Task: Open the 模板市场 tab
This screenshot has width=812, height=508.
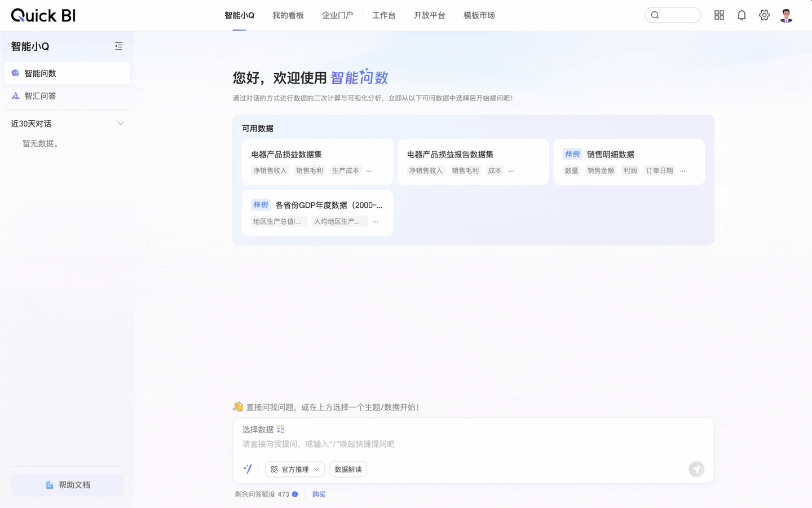Action: coord(479,15)
